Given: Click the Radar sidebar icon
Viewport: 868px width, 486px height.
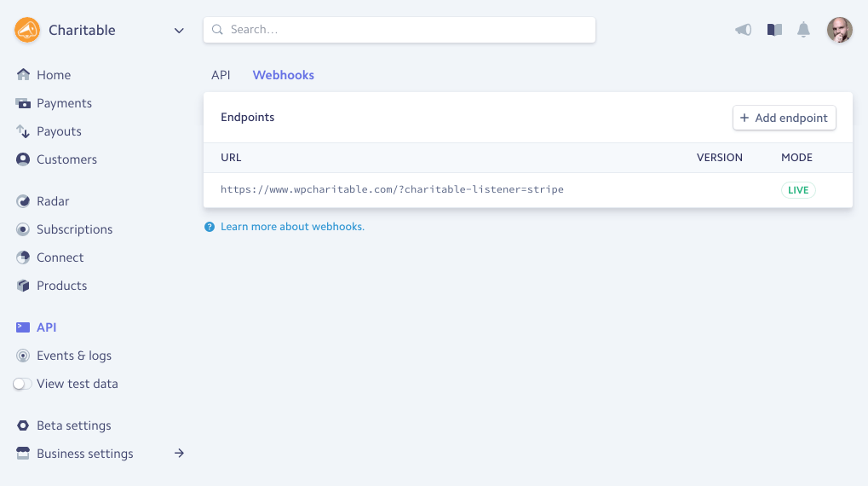Looking at the screenshot, I should (x=23, y=201).
